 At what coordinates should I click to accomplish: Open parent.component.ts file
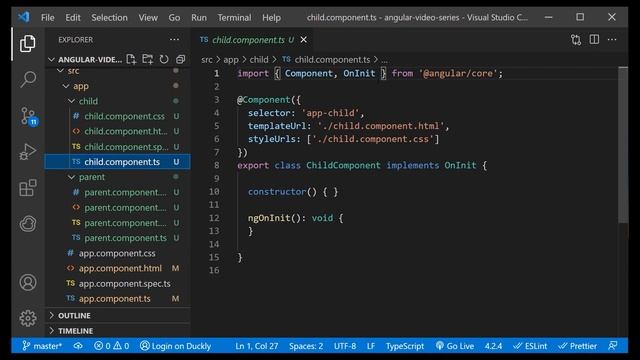pyautogui.click(x=125, y=238)
